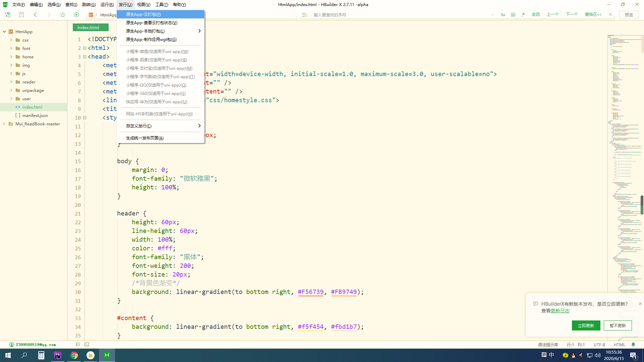Switch to the index.html editor tab
Screen dimensions: 644x362
pyautogui.click(x=91, y=27)
